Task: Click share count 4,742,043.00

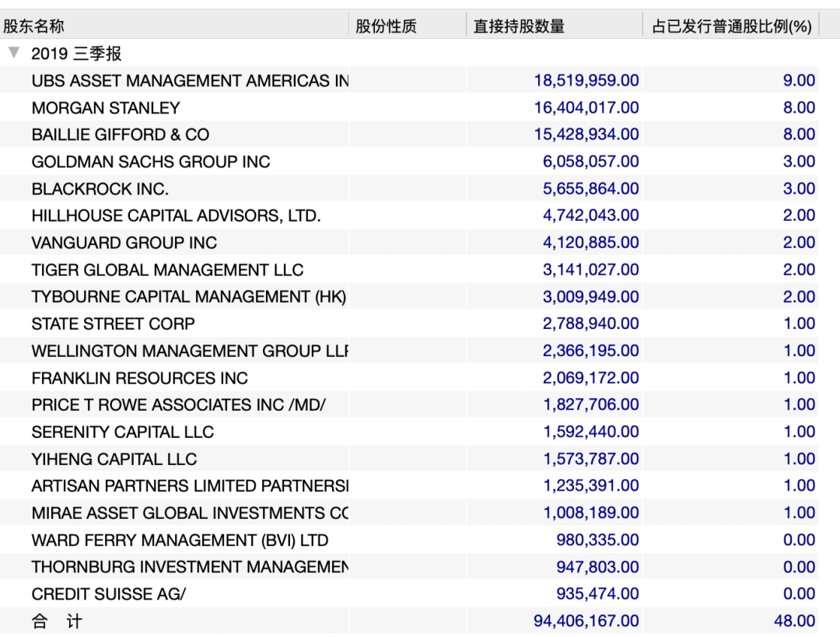Action: (591, 215)
